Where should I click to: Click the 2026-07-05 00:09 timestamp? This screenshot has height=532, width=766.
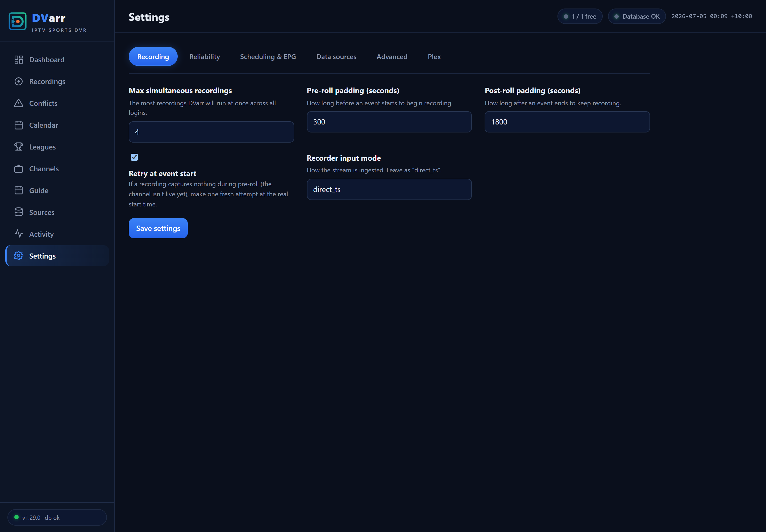pyautogui.click(x=712, y=16)
